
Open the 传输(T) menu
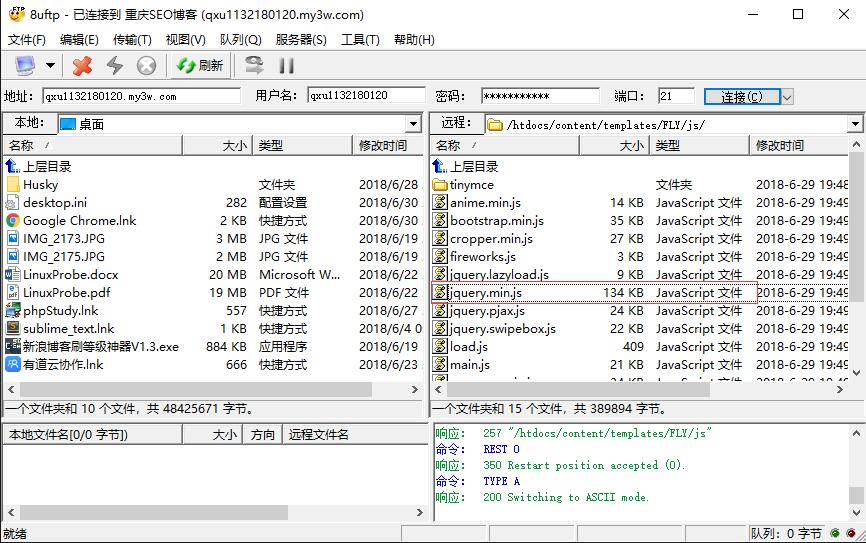tap(132, 40)
